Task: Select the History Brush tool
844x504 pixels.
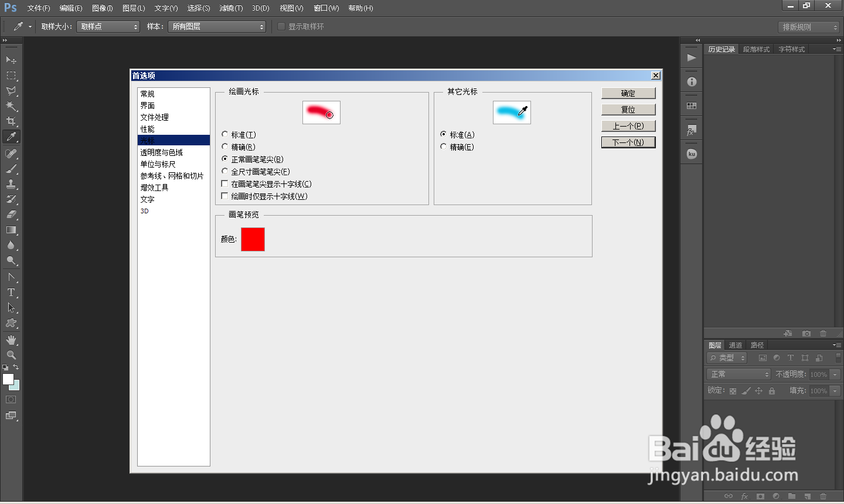Action: tap(11, 199)
